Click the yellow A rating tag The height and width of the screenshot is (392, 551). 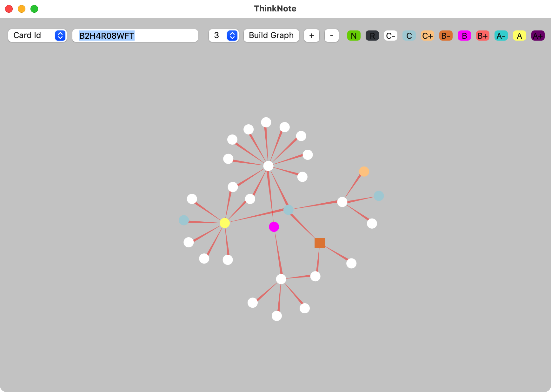(519, 36)
